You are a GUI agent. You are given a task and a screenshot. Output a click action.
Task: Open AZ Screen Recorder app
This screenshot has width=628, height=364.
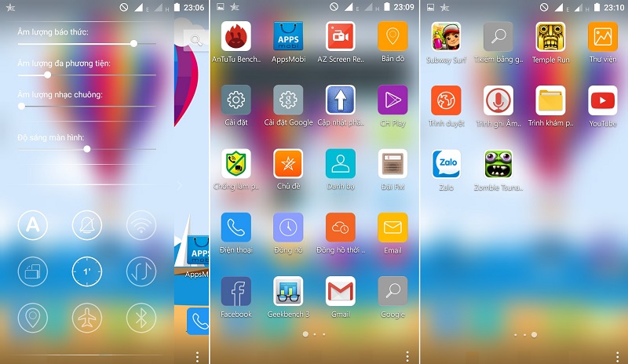point(341,36)
